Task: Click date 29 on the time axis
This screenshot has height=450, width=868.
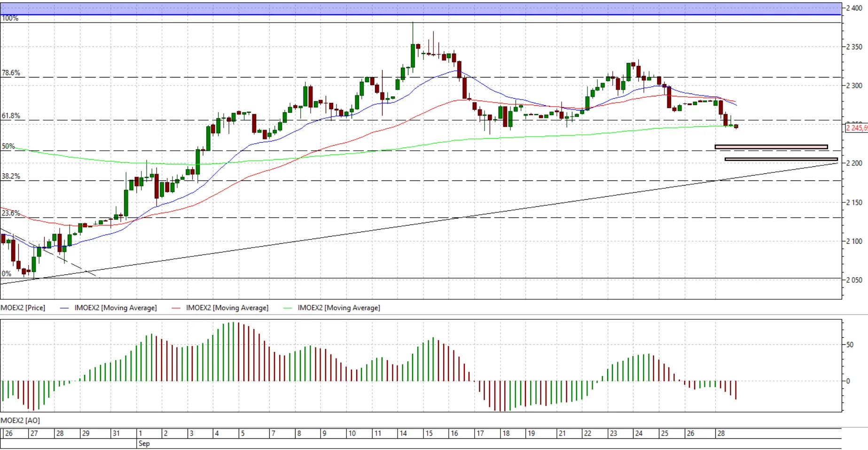Action: (86, 434)
